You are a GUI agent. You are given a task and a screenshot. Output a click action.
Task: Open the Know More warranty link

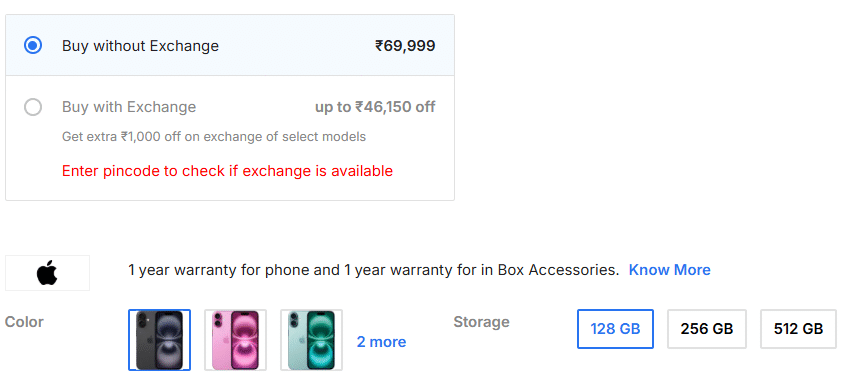coord(670,270)
